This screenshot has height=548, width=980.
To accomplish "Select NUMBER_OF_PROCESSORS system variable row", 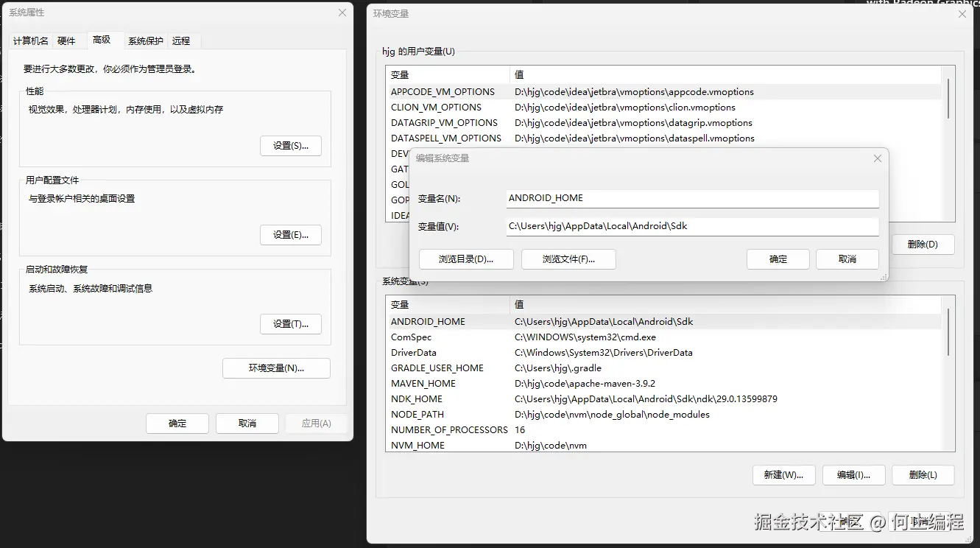I will pyautogui.click(x=663, y=430).
